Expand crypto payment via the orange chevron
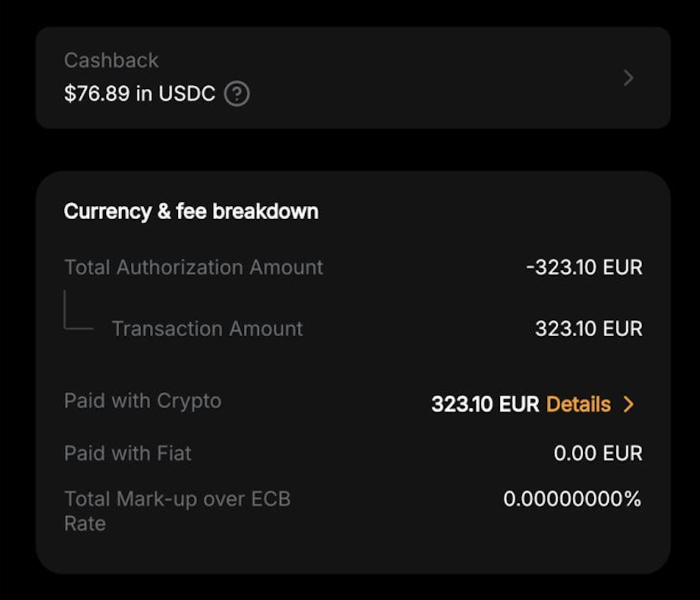Image resolution: width=700 pixels, height=600 pixels. click(629, 404)
